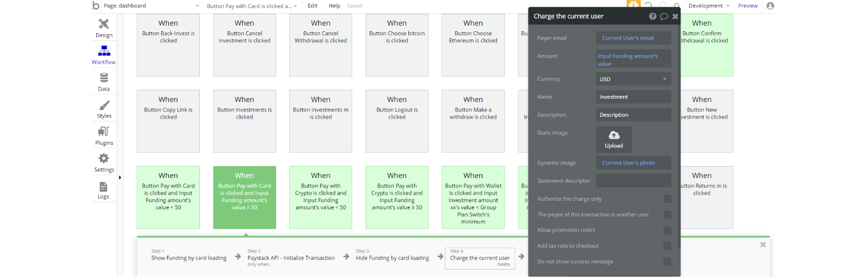Open the Currency USD dropdown
Screen dimensions: 868x280
(x=633, y=79)
